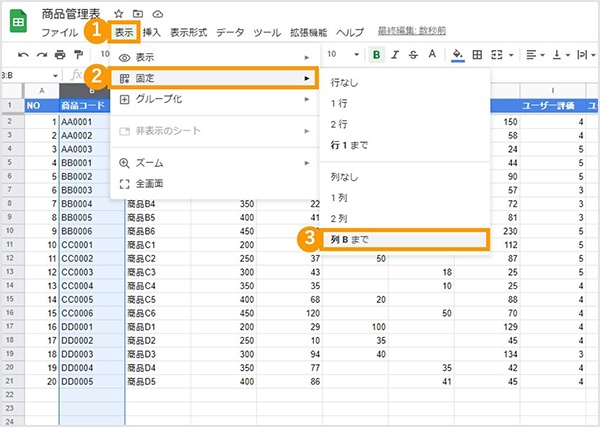The image size is (600, 427).
Task: Print the spreadsheet
Action: [x=60, y=55]
